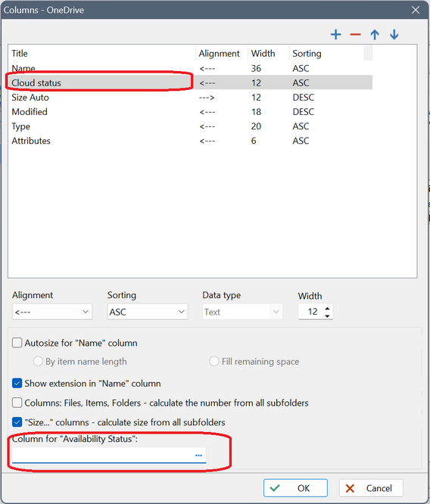Click the Width list header
Viewport: 430px width, 504px height.
point(269,53)
